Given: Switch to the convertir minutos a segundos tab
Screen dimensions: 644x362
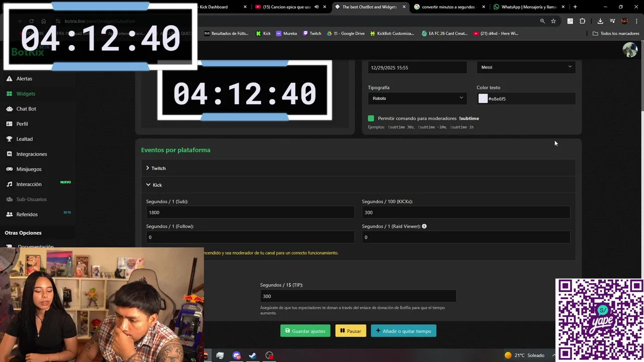Looking at the screenshot, I should (x=449, y=7).
